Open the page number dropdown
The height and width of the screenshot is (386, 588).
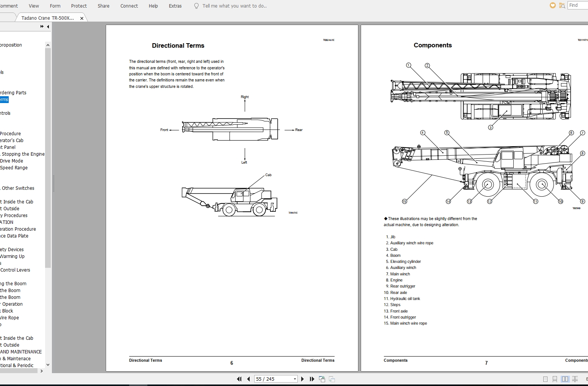point(295,379)
